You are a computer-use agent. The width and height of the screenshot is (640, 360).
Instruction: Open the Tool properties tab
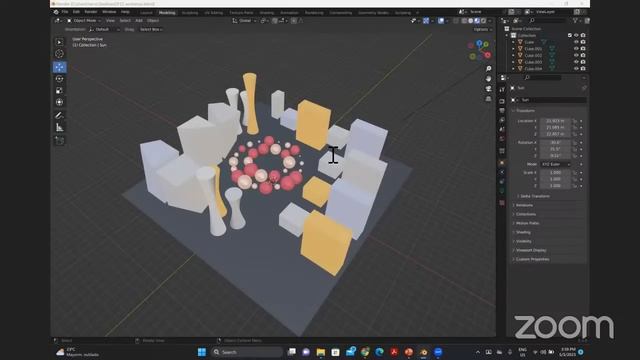(502, 90)
